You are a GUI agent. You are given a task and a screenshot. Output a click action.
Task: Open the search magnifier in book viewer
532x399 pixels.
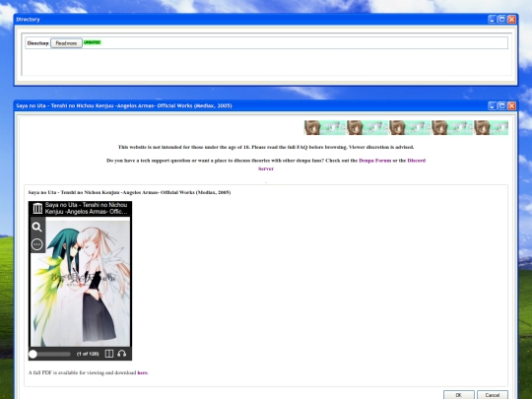coord(37,227)
